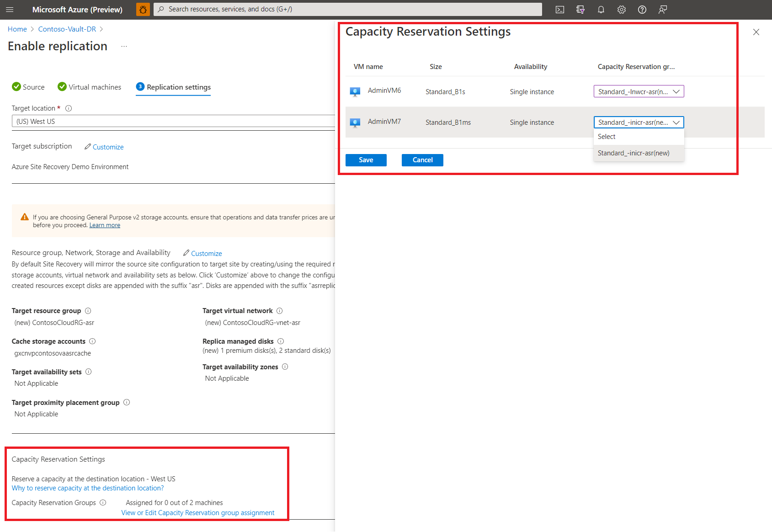Choose the Select option in dropdown list

click(639, 137)
